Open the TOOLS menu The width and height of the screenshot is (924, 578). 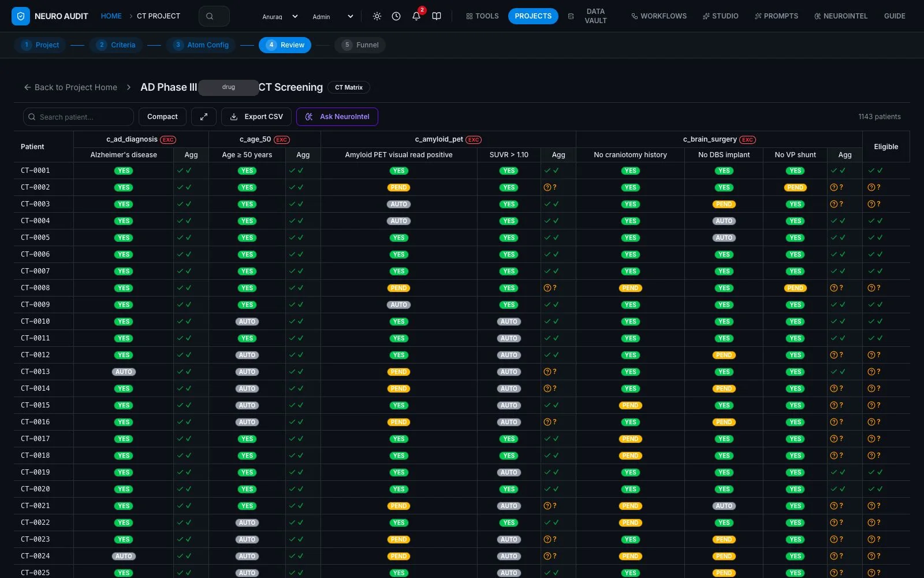click(x=482, y=16)
